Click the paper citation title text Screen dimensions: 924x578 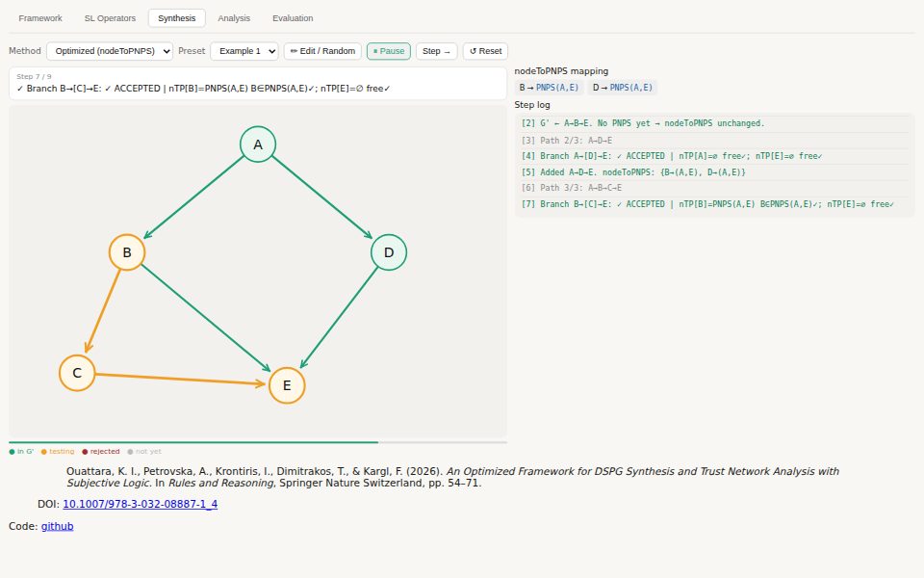pyautogui.click(x=452, y=477)
